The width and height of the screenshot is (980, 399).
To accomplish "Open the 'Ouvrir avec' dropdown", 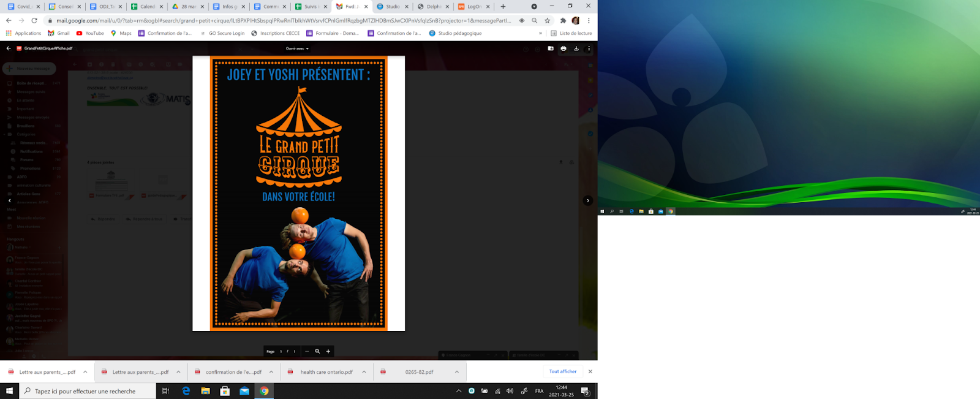I will (297, 48).
